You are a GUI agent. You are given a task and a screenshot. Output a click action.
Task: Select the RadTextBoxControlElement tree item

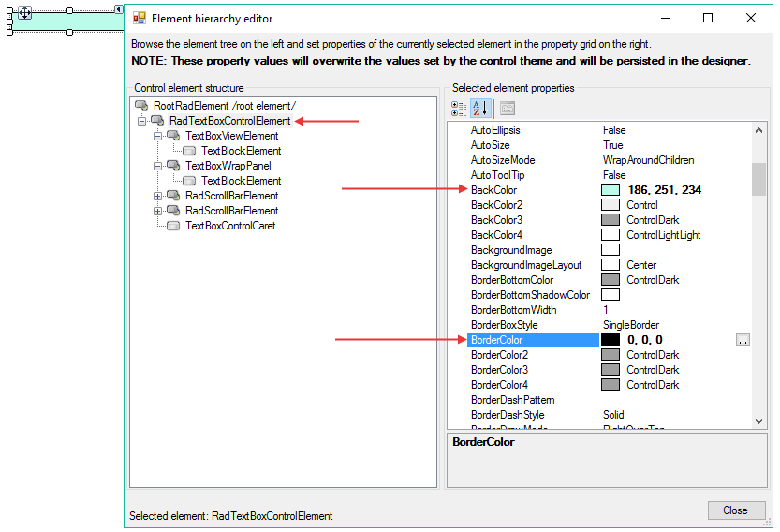click(229, 121)
